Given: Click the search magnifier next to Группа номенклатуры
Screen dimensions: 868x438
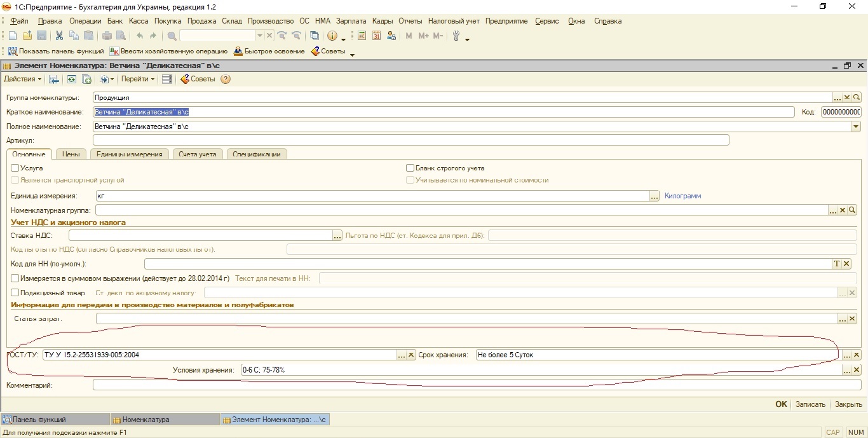Looking at the screenshot, I should point(857,98).
